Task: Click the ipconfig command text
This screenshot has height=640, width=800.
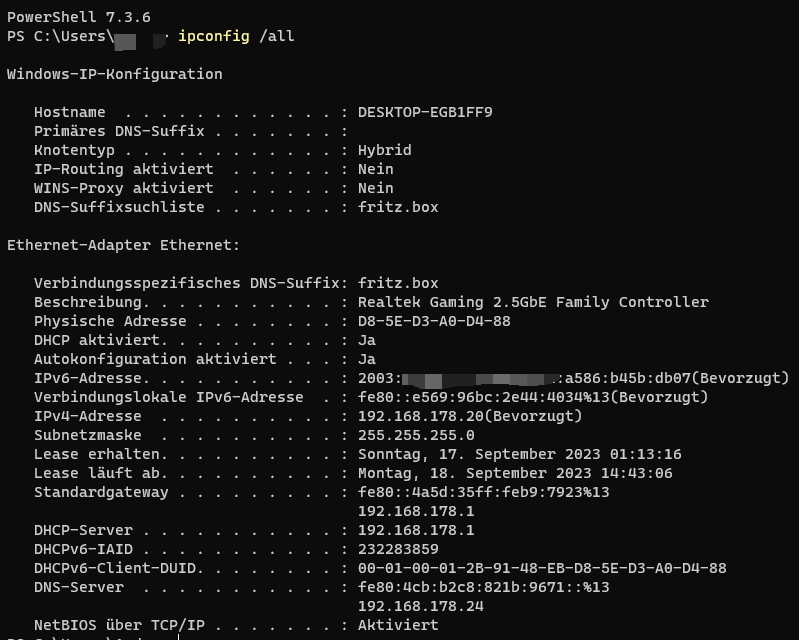Action: coord(214,36)
